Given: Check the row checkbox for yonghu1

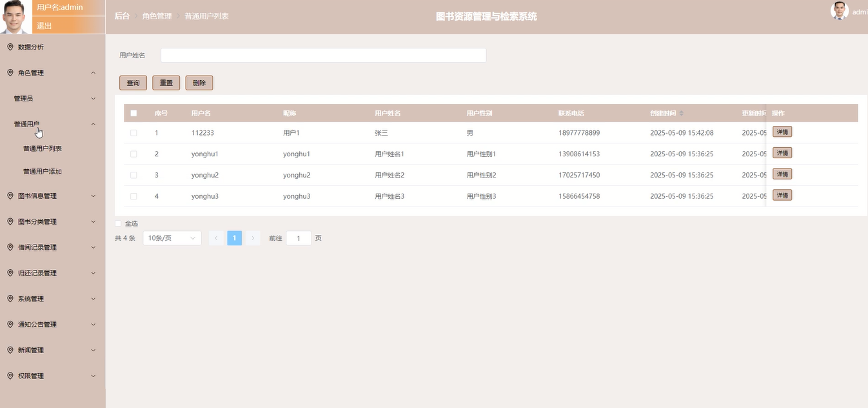Looking at the screenshot, I should pyautogui.click(x=133, y=154).
